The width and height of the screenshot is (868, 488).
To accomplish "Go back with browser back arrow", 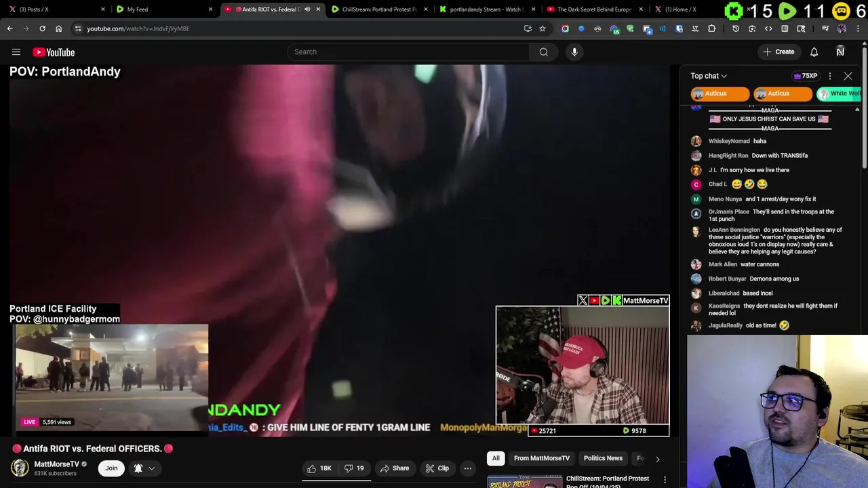I will coord(9,28).
